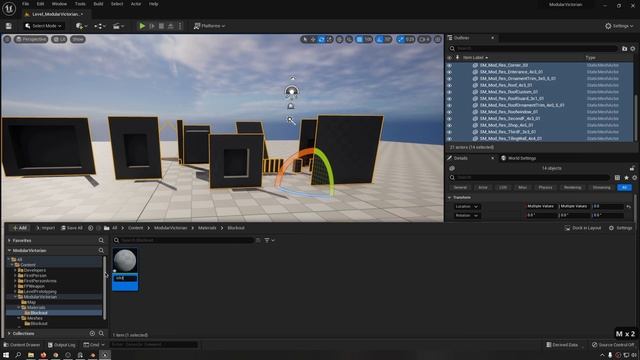Open the File menu

coord(25,4)
